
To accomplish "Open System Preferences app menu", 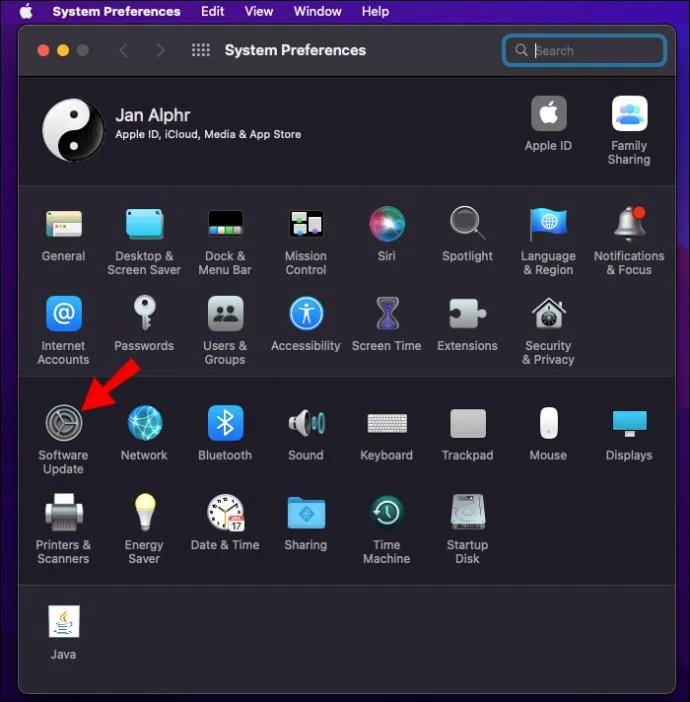I will coord(116,11).
